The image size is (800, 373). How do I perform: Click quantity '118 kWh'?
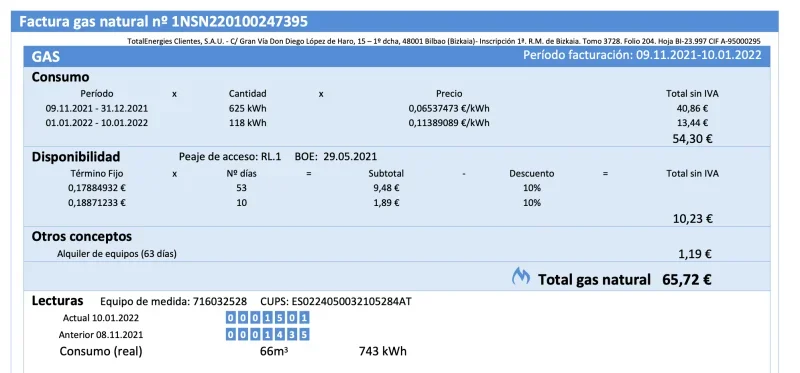pyautogui.click(x=248, y=123)
